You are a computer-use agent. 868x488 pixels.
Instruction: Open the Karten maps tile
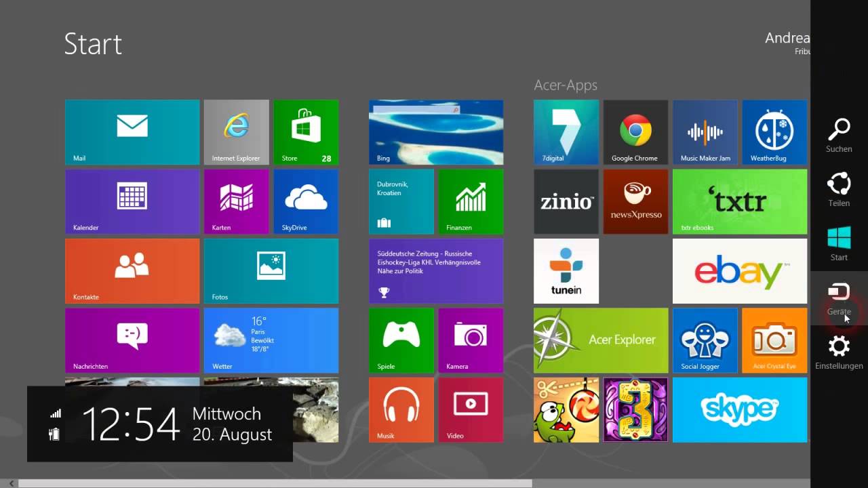coord(237,202)
